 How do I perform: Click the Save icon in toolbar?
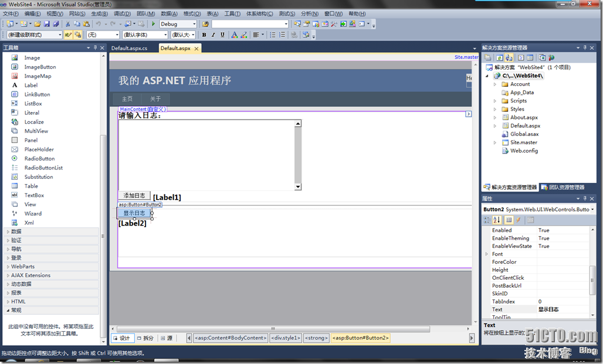point(46,24)
